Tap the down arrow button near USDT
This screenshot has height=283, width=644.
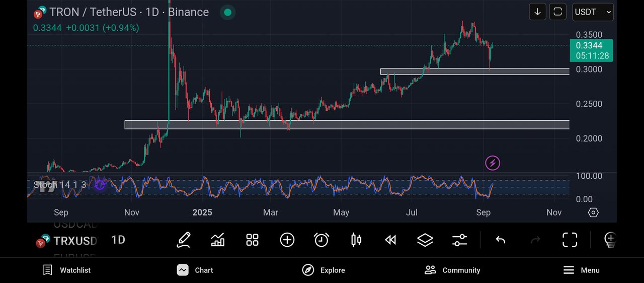tap(537, 12)
